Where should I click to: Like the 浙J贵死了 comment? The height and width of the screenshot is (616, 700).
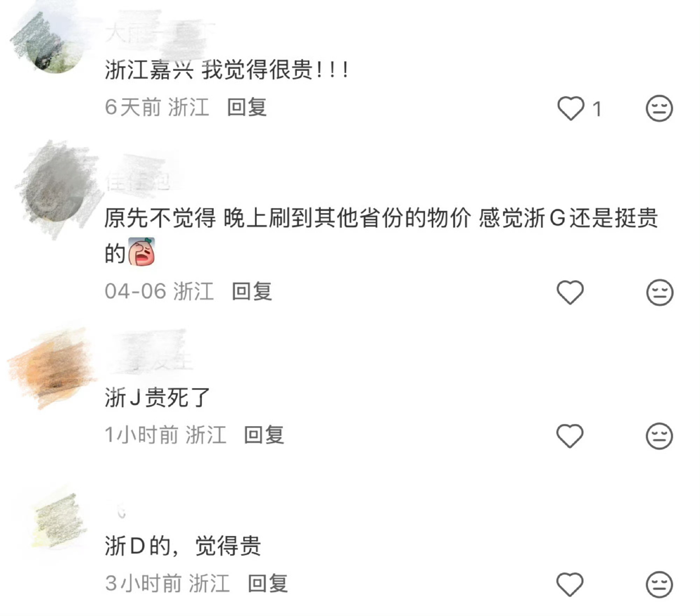pyautogui.click(x=570, y=436)
